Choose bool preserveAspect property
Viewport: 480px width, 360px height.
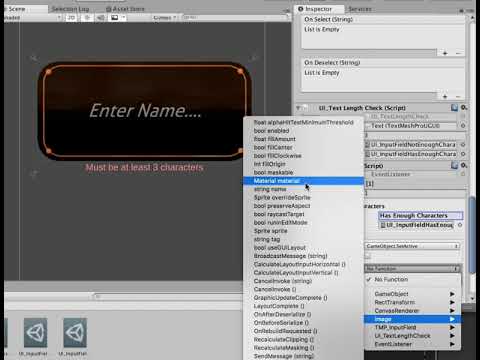point(303,206)
